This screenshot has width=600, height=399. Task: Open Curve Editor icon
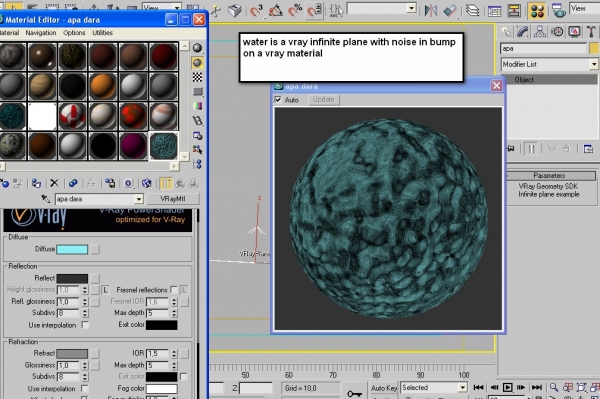[x=494, y=11]
